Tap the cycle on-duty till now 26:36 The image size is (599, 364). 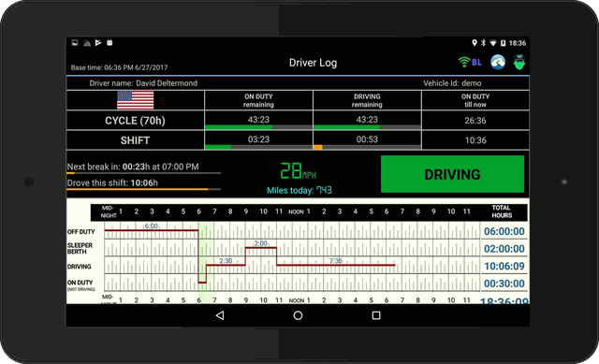tap(475, 121)
